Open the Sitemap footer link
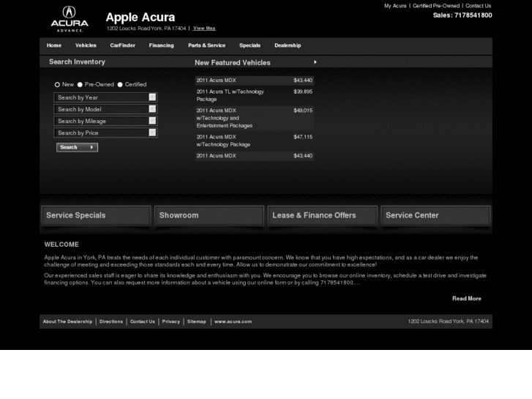Viewport: 532px width, 399px height. point(196,321)
